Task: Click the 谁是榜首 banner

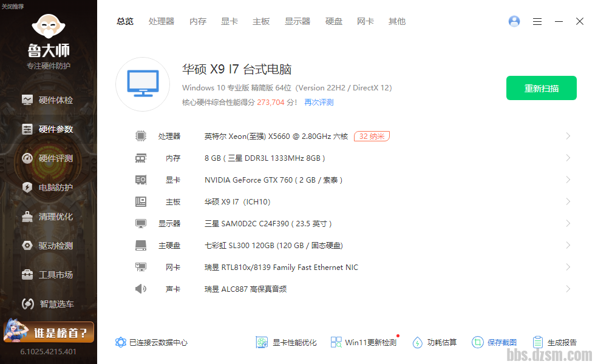Action: (49, 332)
